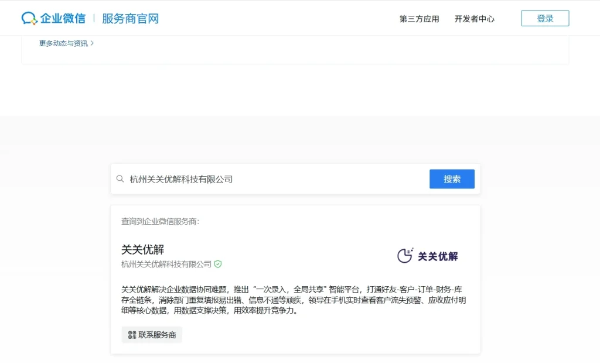Click the magnifier icon in the search box

120,178
